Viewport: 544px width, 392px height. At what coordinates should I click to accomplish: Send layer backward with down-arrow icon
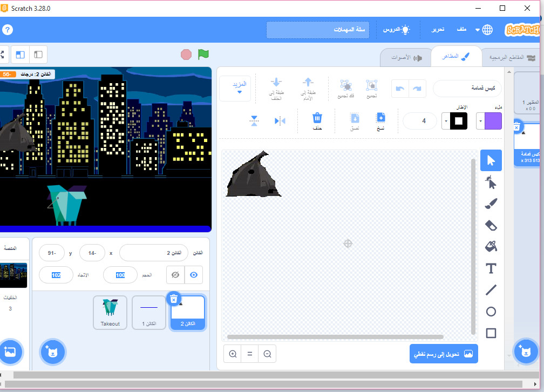(276, 88)
